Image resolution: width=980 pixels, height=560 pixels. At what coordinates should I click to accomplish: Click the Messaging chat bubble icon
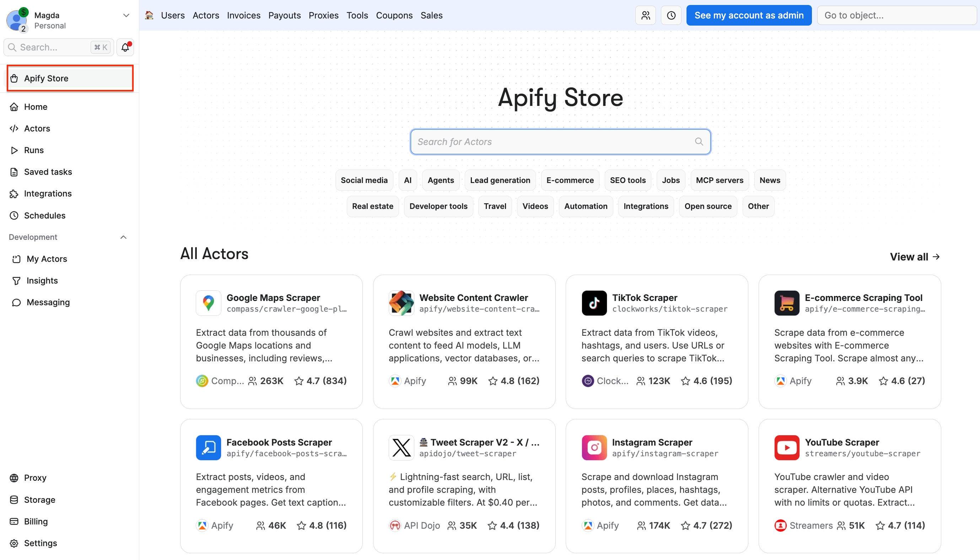point(17,302)
